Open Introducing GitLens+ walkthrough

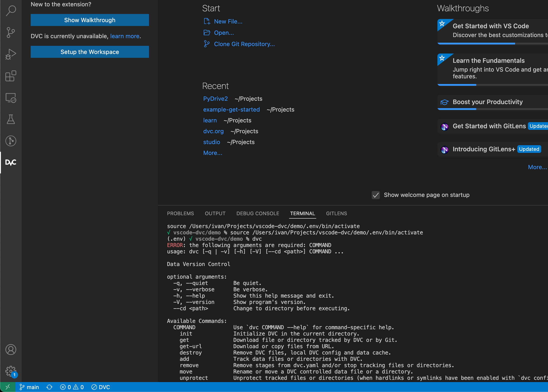[x=492, y=149]
